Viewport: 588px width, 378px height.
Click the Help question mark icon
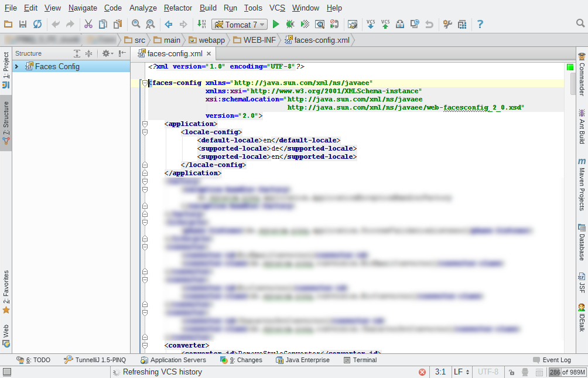point(480,25)
